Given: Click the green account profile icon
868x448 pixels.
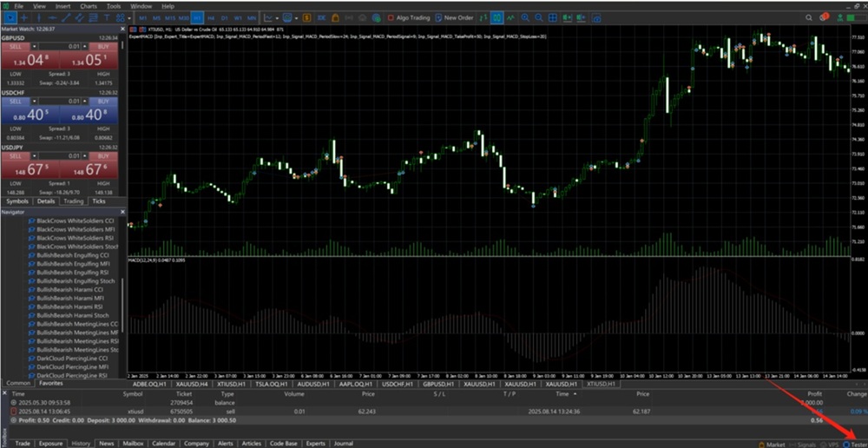Looking at the screenshot, I should coord(841,17).
